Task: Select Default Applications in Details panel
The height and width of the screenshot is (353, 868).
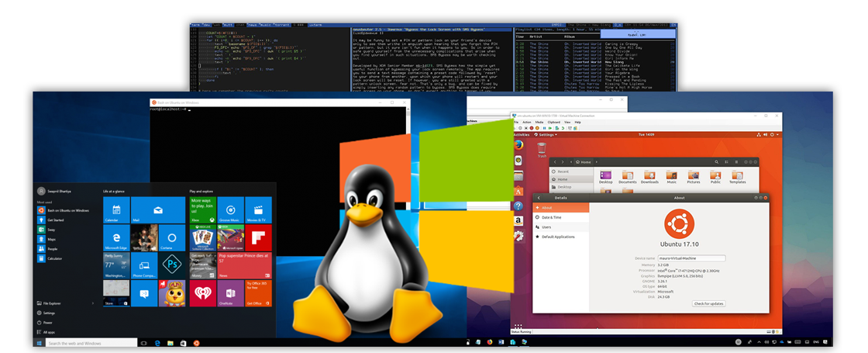Action: coord(561,237)
